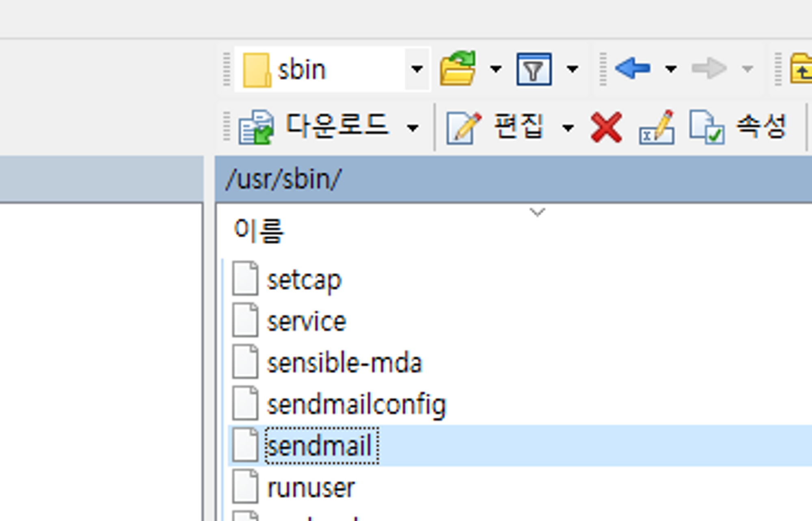Open the filter dropdown arrow

pyautogui.click(x=572, y=69)
